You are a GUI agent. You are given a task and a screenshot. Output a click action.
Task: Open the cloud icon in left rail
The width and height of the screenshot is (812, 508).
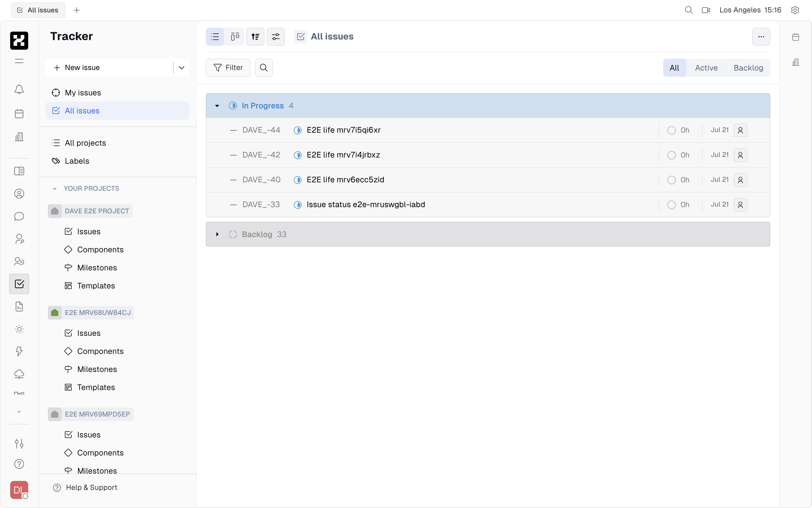click(x=19, y=374)
